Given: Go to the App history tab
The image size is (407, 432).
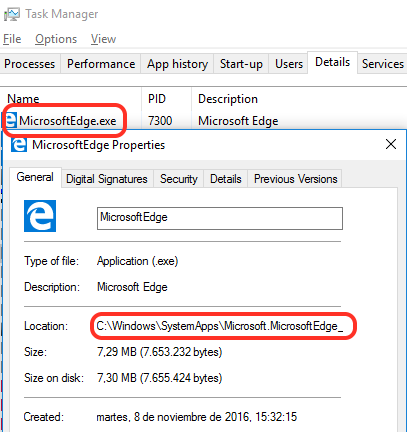Looking at the screenshot, I should (177, 64).
